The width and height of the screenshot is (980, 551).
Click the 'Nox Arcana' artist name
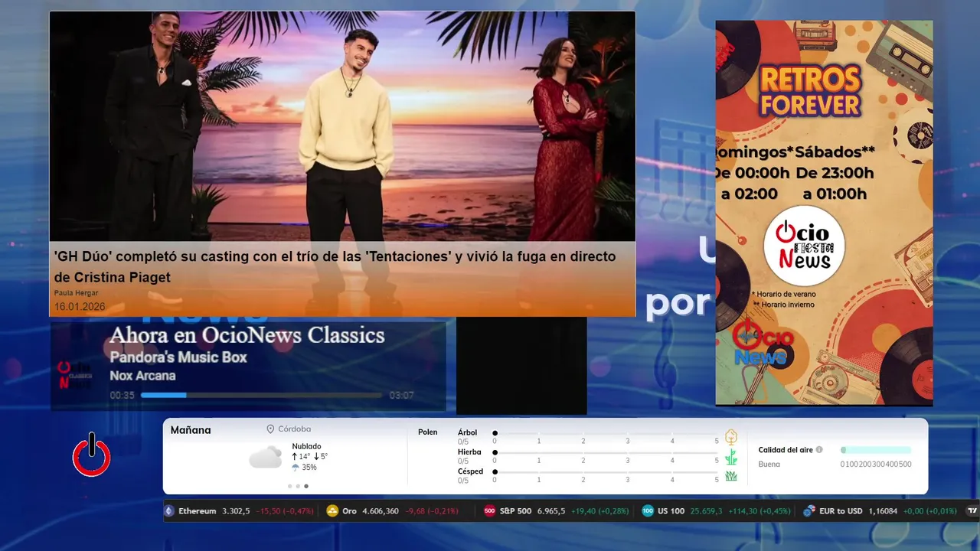tap(142, 376)
